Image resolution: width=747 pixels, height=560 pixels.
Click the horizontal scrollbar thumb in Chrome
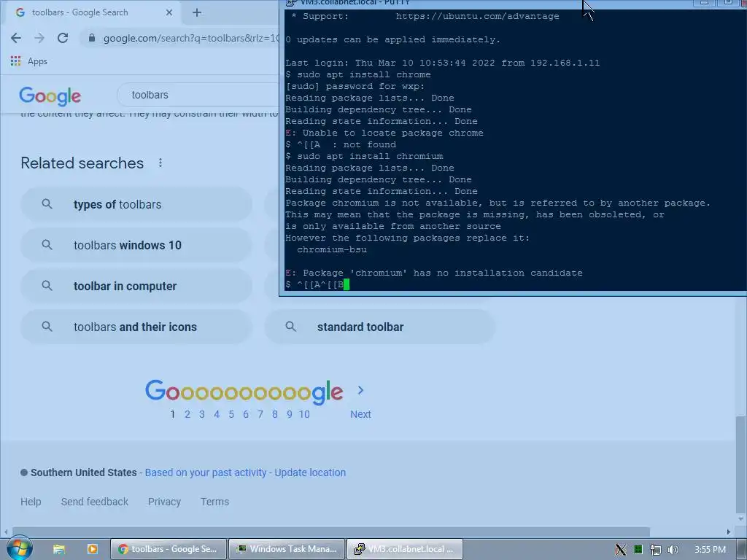pos(331,532)
